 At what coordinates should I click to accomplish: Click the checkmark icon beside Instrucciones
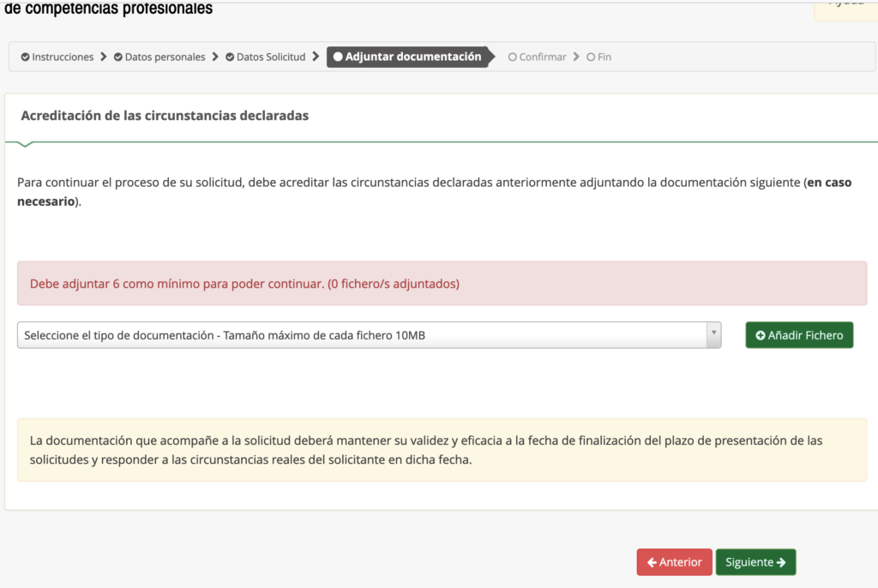click(26, 57)
